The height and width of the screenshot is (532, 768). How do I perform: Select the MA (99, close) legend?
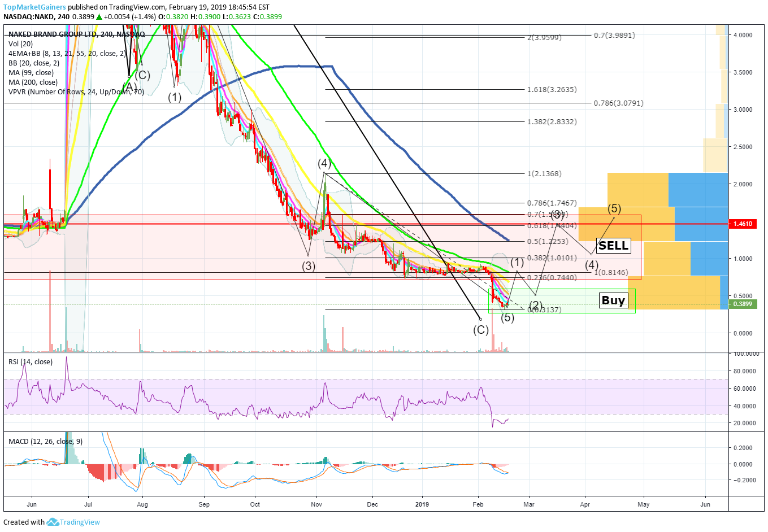pos(31,73)
